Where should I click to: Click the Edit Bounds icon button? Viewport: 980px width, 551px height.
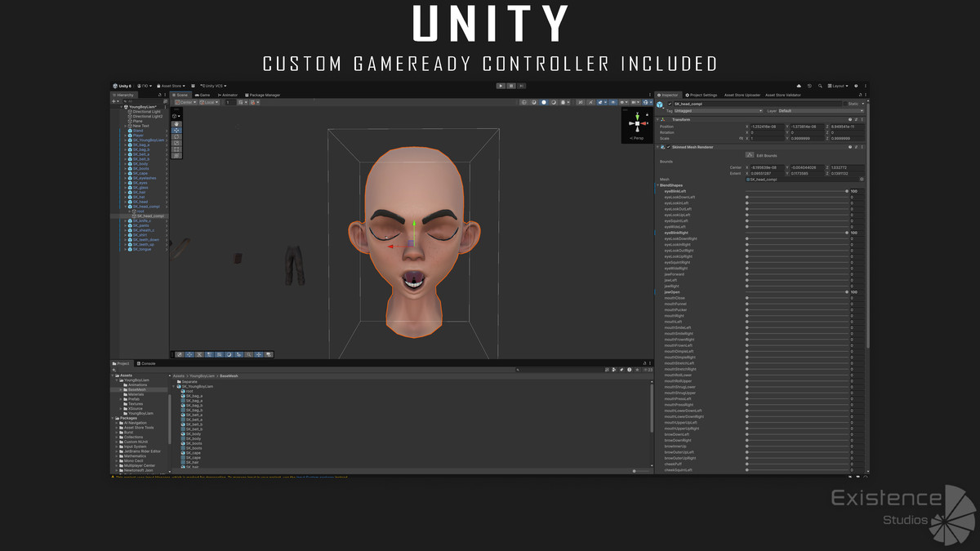[x=750, y=154]
